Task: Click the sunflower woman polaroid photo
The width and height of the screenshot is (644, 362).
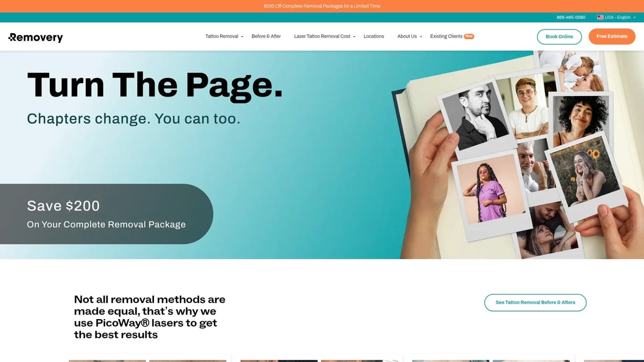Action: point(585,177)
